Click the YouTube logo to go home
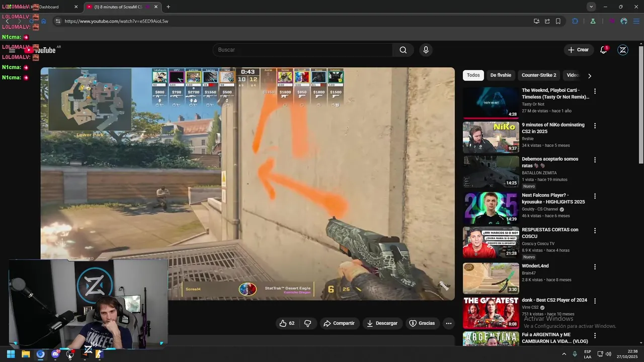Viewport: 644px width, 362px height. [x=40, y=50]
